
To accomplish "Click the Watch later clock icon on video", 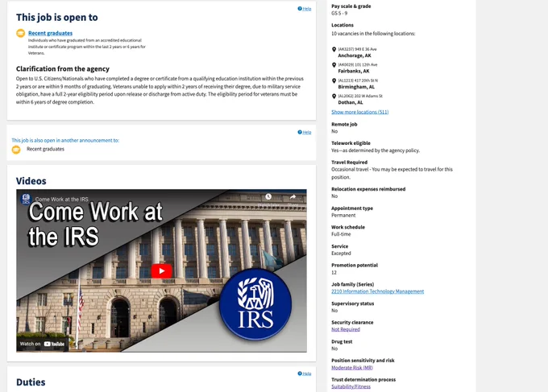I will (x=268, y=197).
